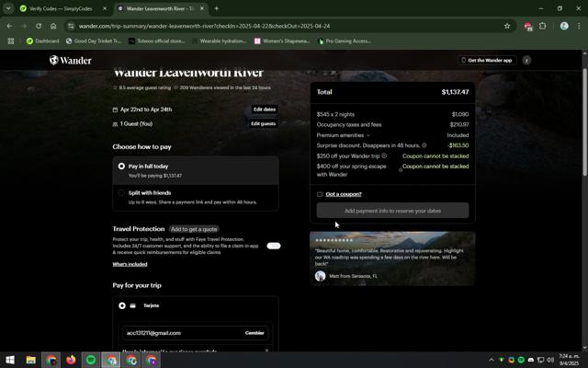Click the Edit guests button
This screenshot has height=368, width=588.
(x=264, y=123)
